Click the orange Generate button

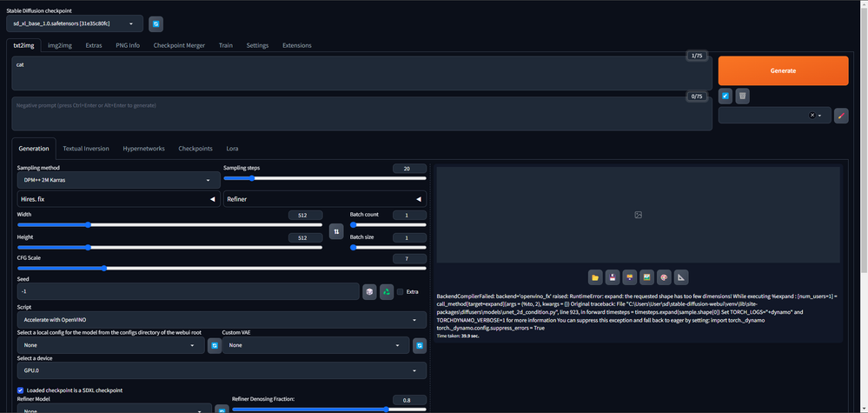coord(783,70)
